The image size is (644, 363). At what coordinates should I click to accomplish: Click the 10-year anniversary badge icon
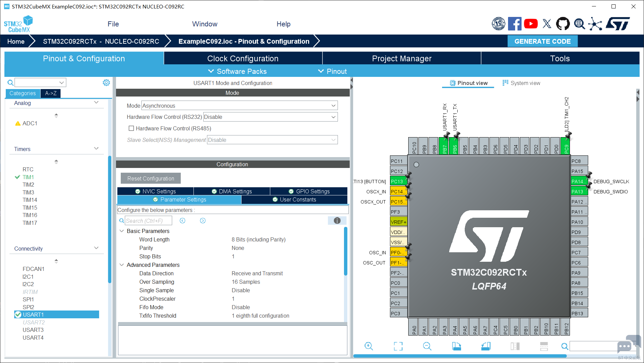point(498,24)
